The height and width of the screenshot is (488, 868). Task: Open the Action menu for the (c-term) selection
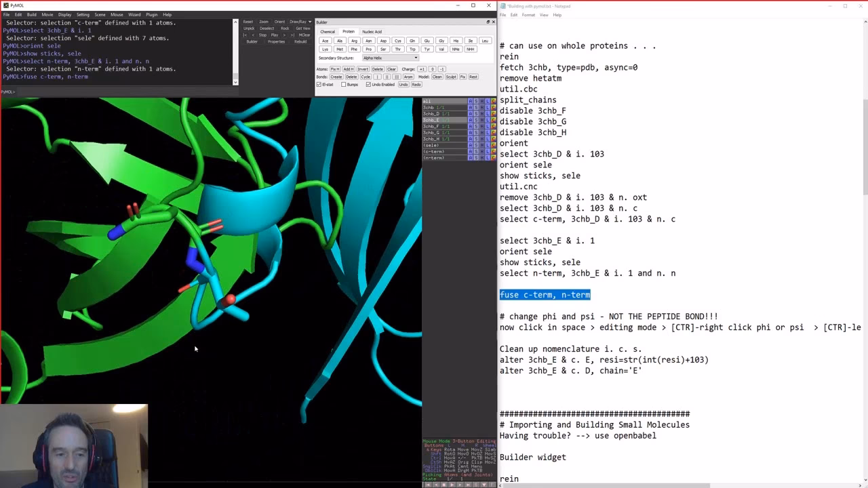pos(470,151)
